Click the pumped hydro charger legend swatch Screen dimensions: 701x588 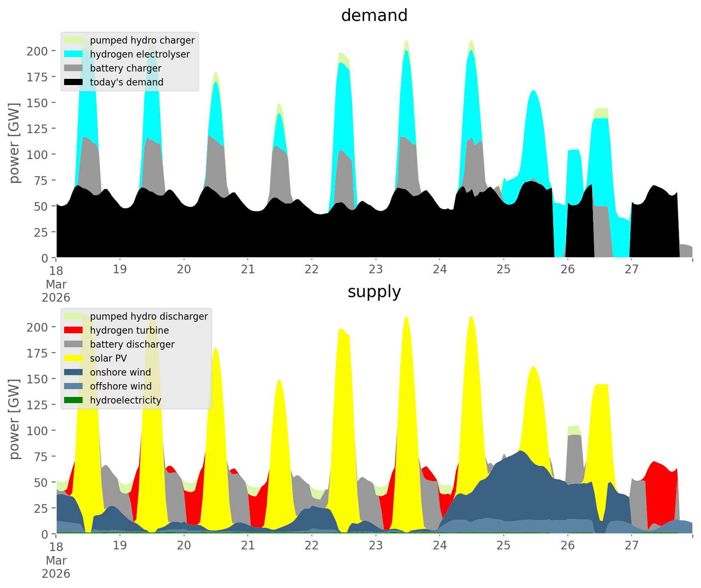[x=74, y=40]
